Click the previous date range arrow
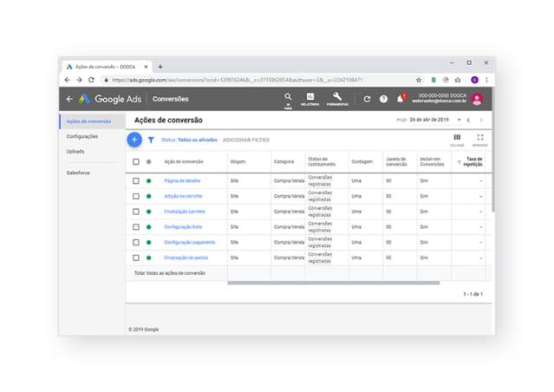554x392 pixels. tap(468, 120)
